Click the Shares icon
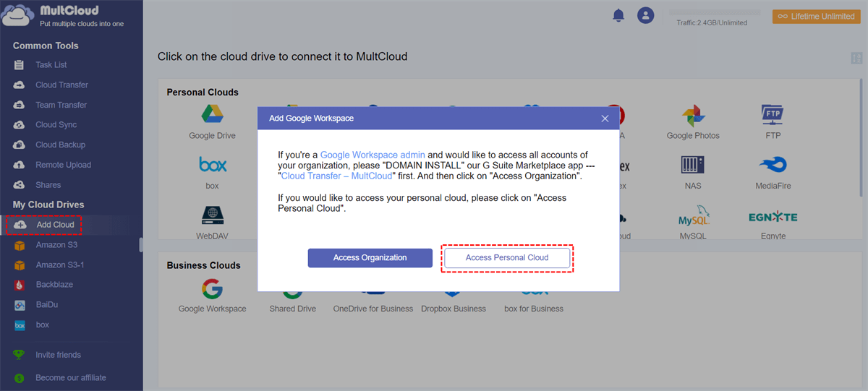This screenshot has height=391, width=868. [x=20, y=185]
